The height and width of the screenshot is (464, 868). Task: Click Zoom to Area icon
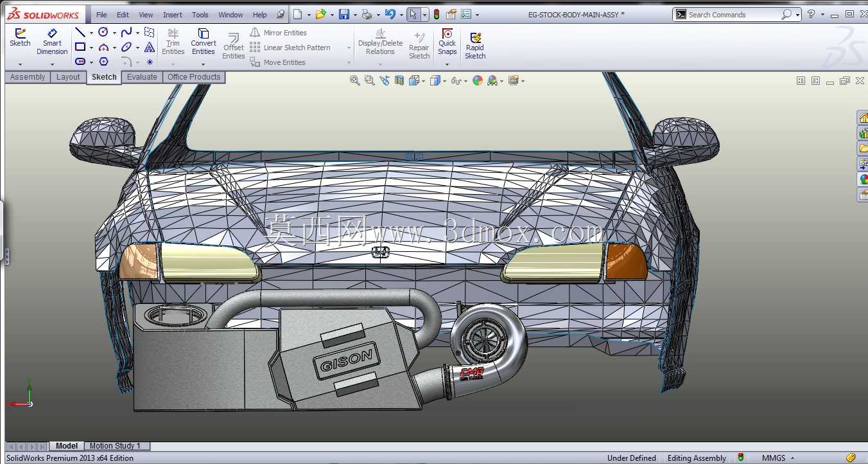pyautogui.click(x=369, y=80)
